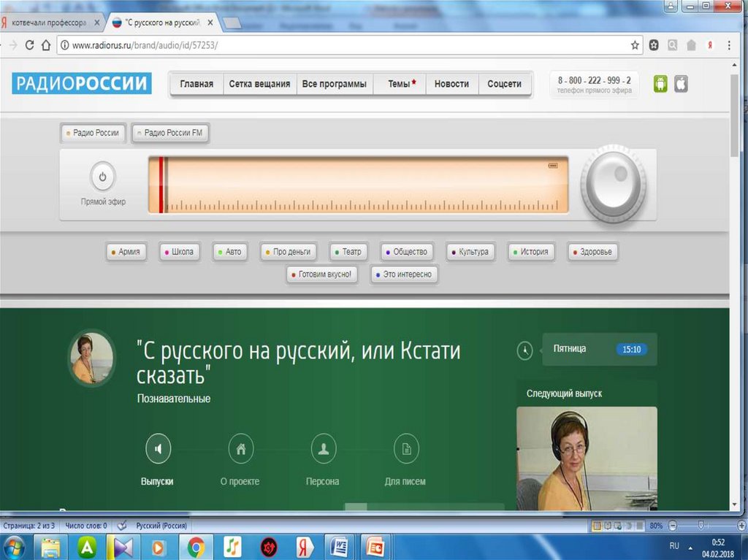
Task: Click the host's round portrait thumbnail
Action: click(91, 358)
